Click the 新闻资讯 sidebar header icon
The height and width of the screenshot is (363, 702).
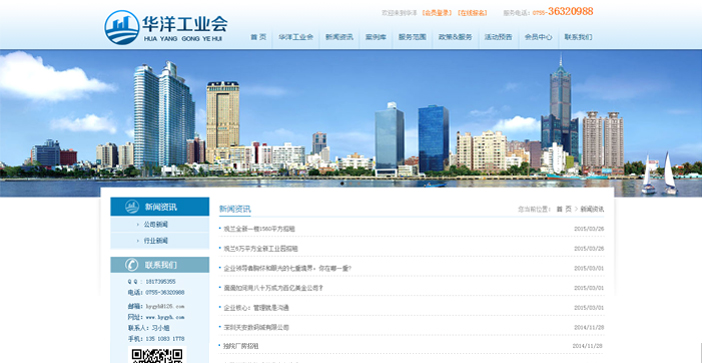tap(132, 206)
